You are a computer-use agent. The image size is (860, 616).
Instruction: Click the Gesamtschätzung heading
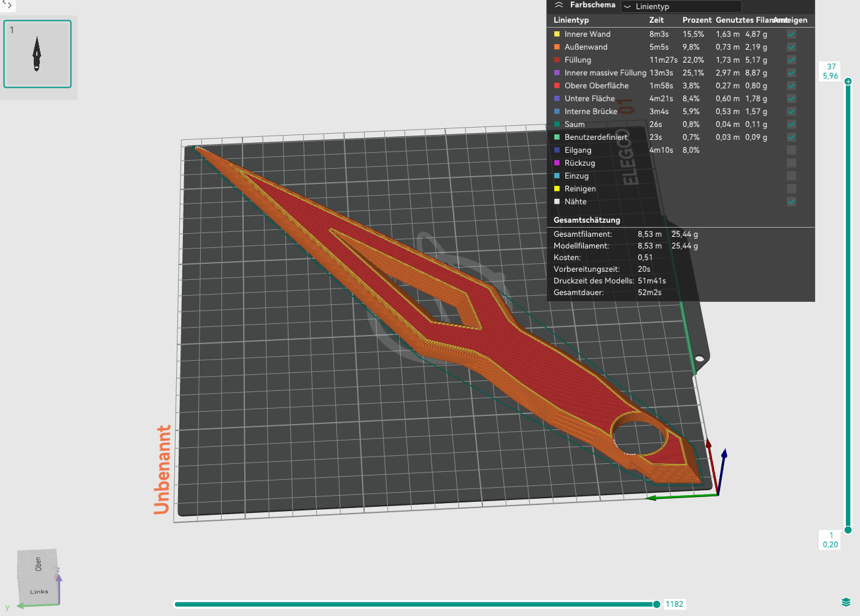(x=587, y=220)
